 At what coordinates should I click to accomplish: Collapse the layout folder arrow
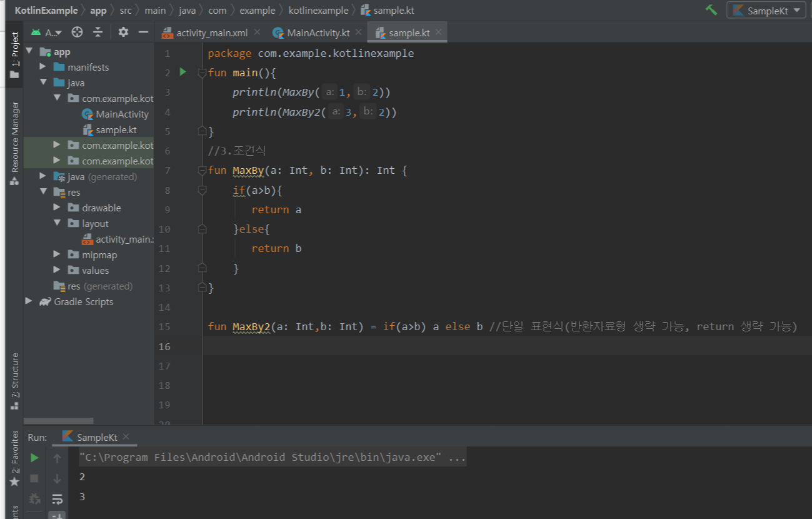57,223
